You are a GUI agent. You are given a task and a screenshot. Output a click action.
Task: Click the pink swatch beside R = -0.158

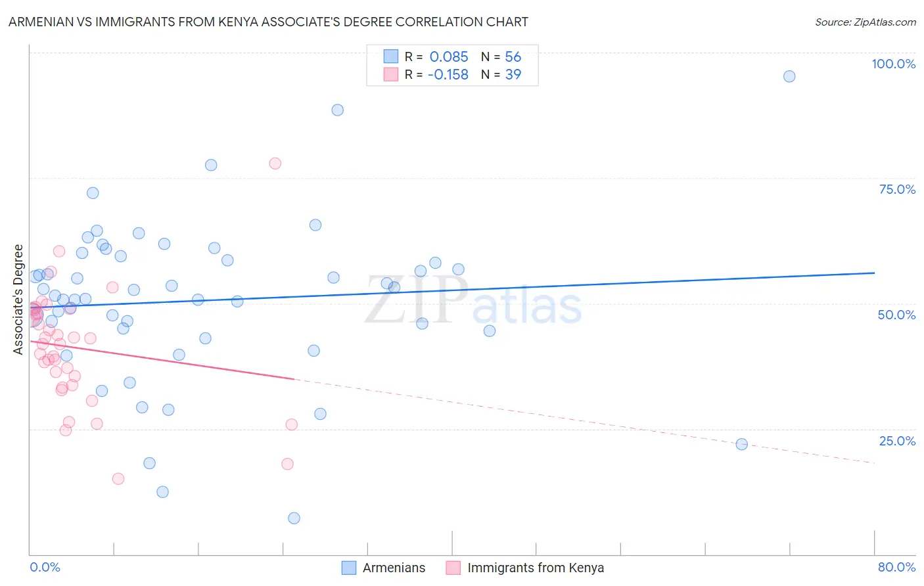tap(391, 74)
